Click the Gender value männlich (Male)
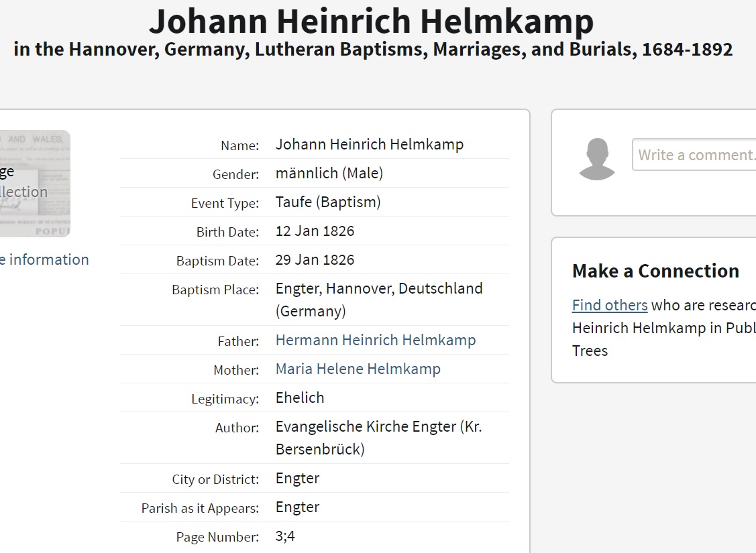This screenshot has width=756, height=553. pos(329,174)
